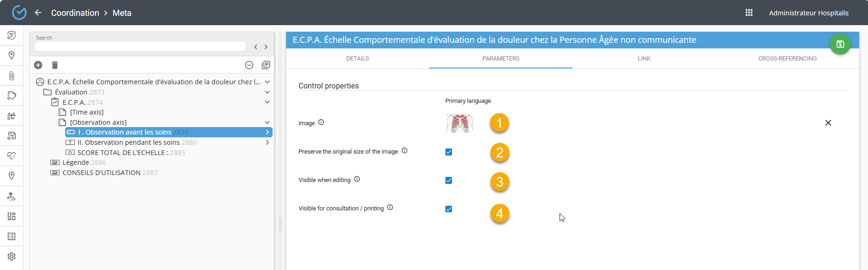Collapse the Évaluation folder chevron
Image resolution: width=868 pixels, height=270 pixels.
tap(267, 92)
